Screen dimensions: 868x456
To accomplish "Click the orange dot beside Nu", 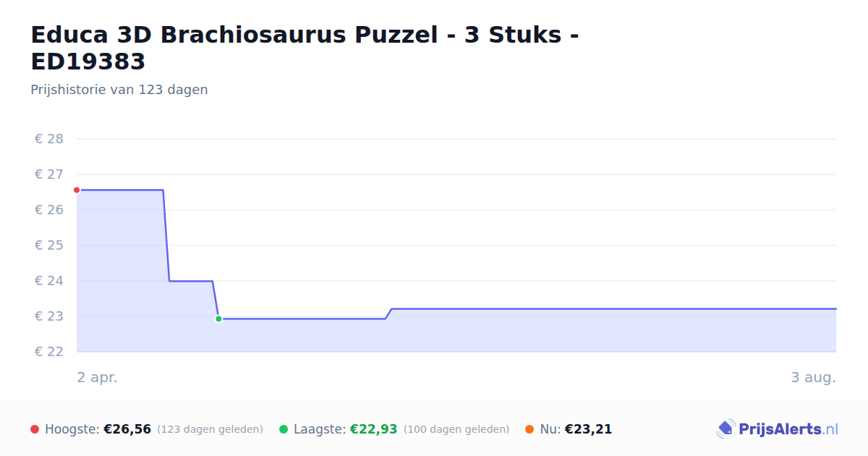I will click(x=529, y=429).
